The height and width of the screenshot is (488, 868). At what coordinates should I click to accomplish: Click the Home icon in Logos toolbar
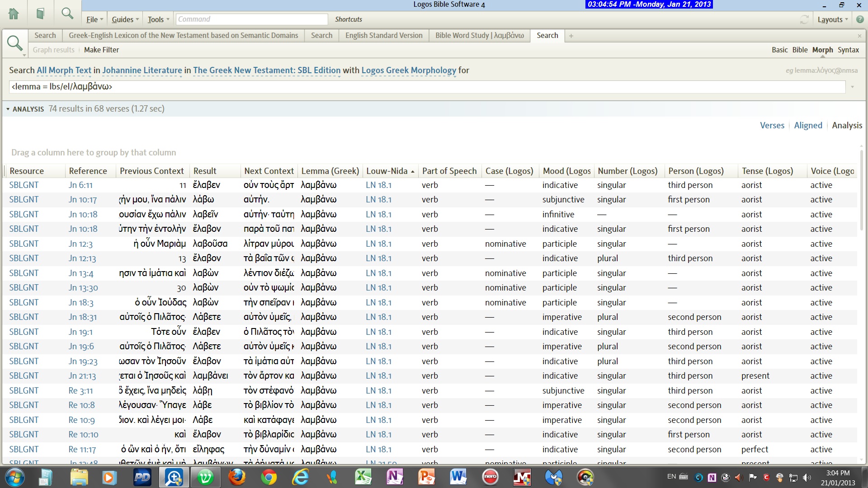pos(14,14)
